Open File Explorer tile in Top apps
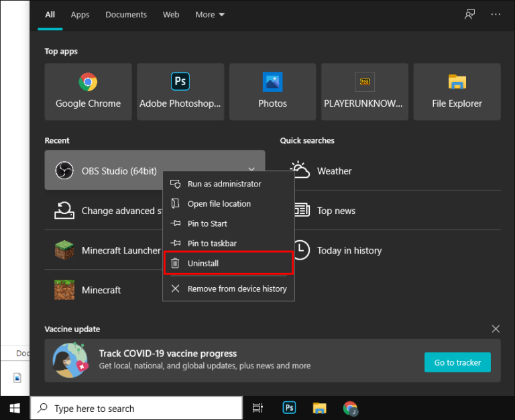515x420 pixels. click(457, 92)
